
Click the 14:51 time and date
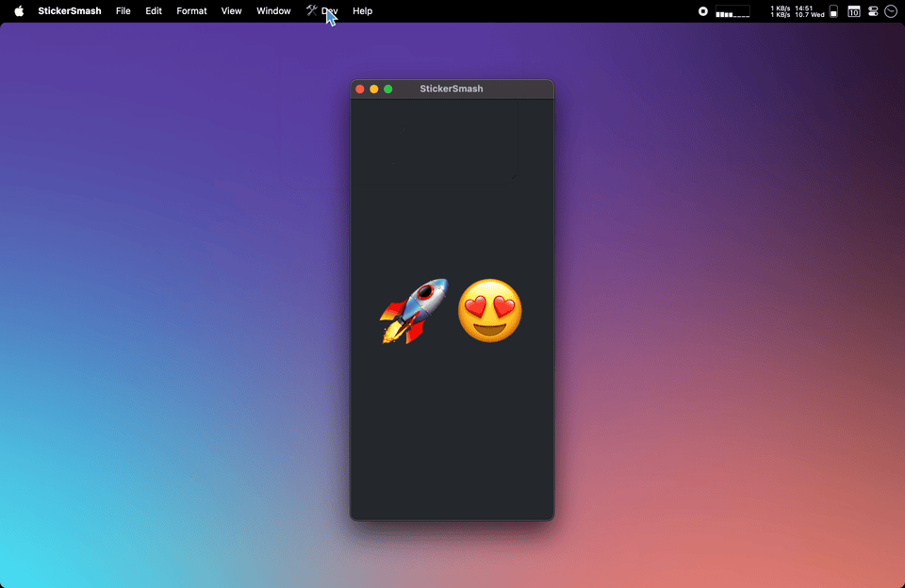(809, 11)
